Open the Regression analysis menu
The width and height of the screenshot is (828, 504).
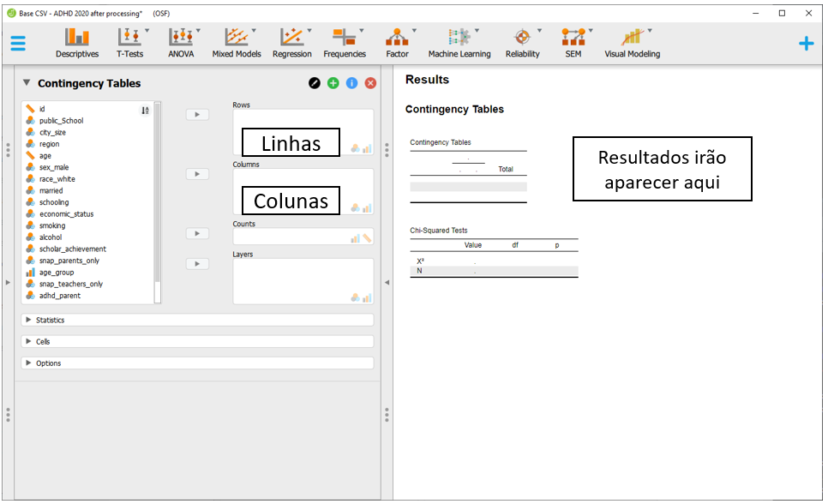[x=291, y=43]
